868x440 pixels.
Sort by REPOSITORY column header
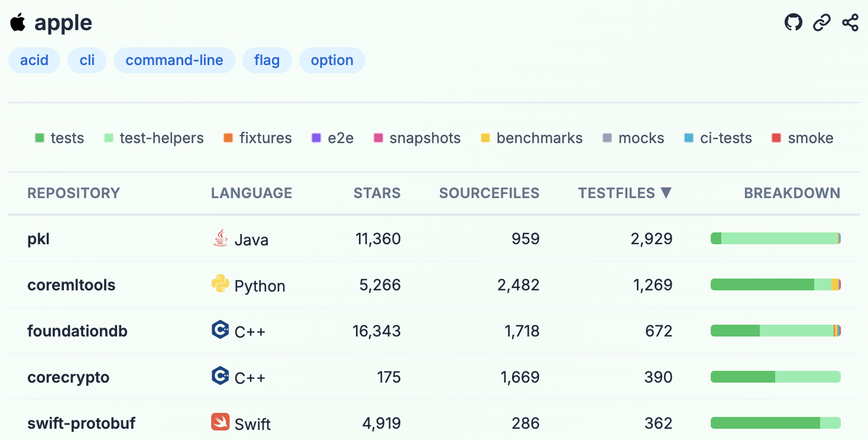click(73, 193)
